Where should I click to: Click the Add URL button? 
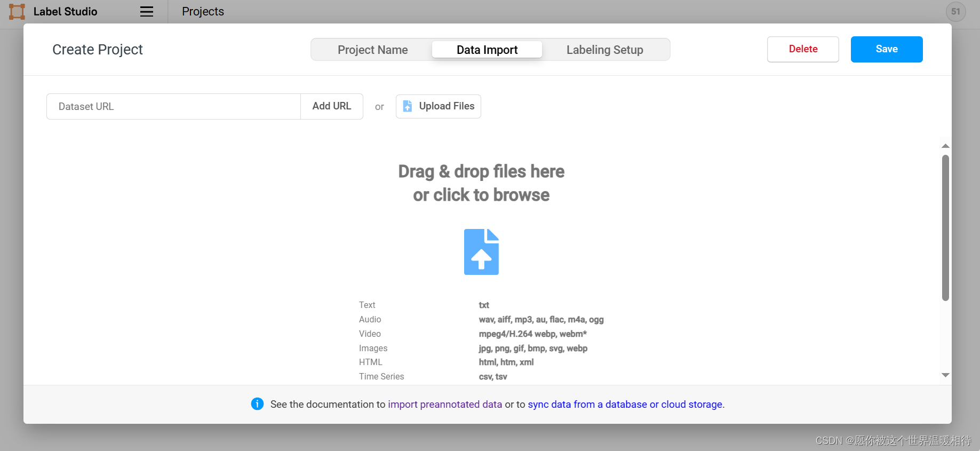(332, 106)
